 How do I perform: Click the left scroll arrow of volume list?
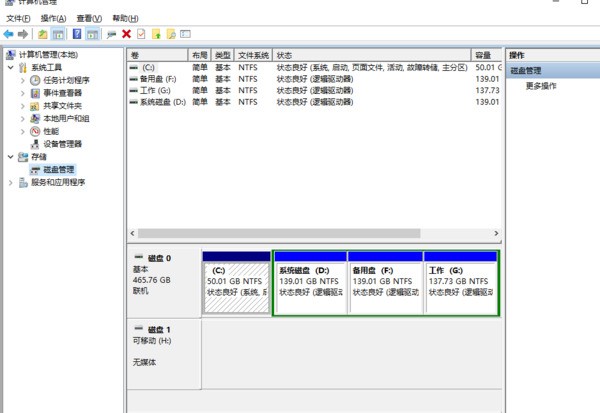[132, 233]
